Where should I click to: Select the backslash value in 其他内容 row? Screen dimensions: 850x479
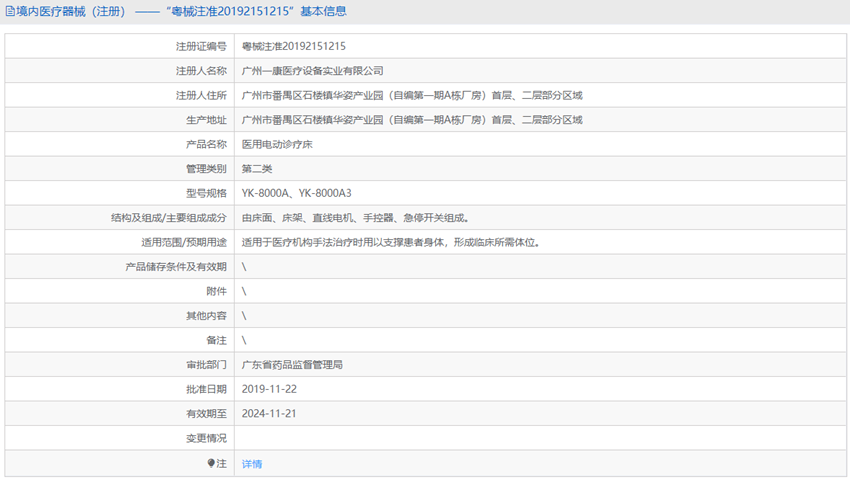(x=244, y=316)
